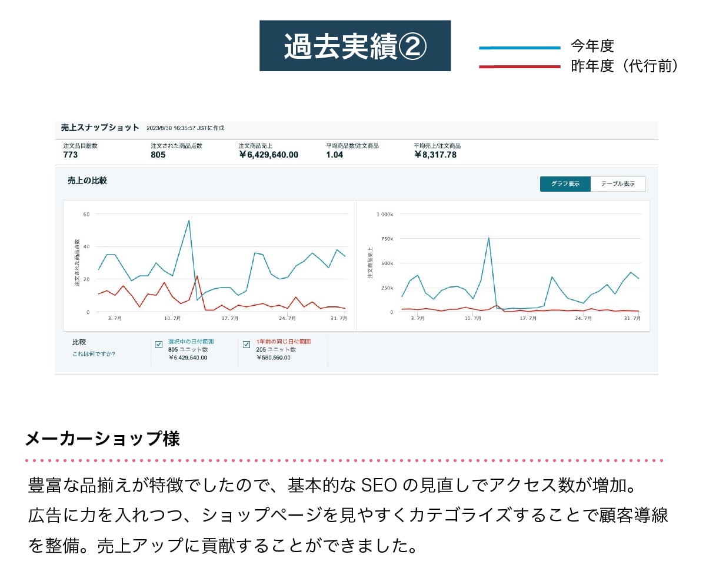Click the 250k y-axis label
This screenshot has height=588, width=706.
click(386, 288)
